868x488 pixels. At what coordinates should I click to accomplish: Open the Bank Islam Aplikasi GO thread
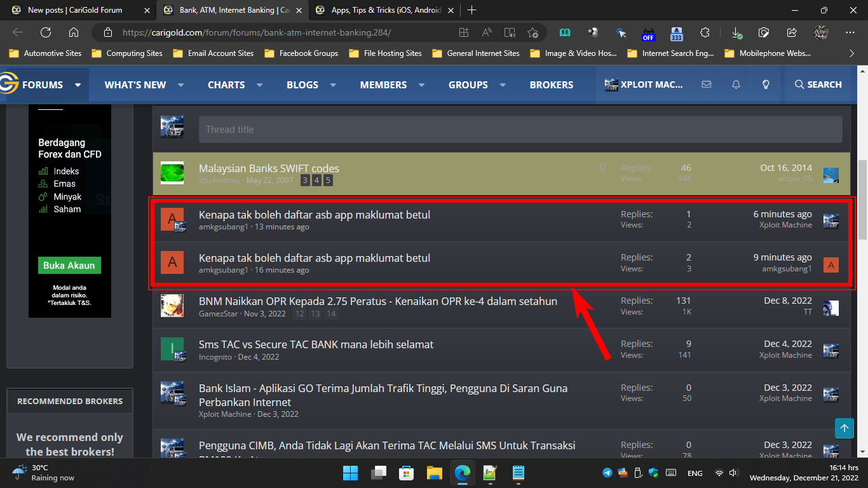(x=383, y=395)
